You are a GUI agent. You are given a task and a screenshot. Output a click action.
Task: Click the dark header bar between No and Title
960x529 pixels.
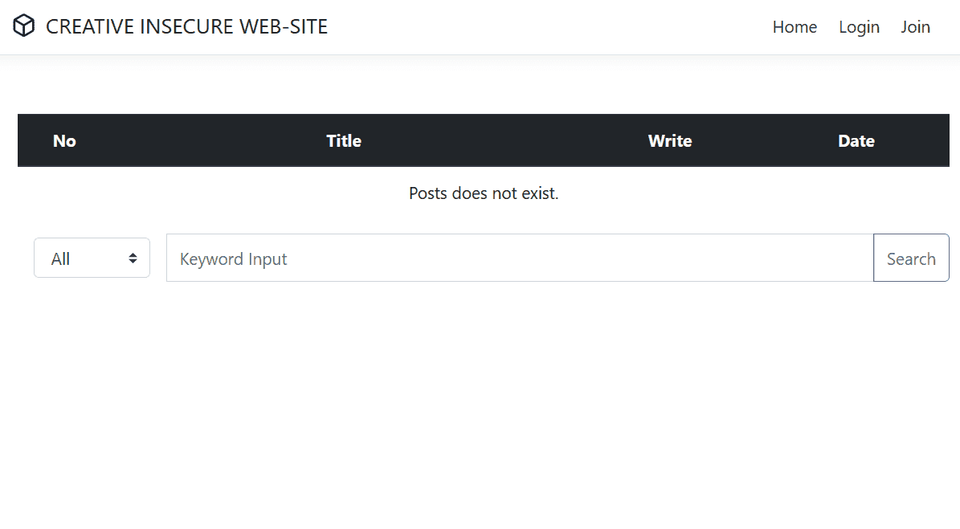pyautogui.click(x=202, y=140)
